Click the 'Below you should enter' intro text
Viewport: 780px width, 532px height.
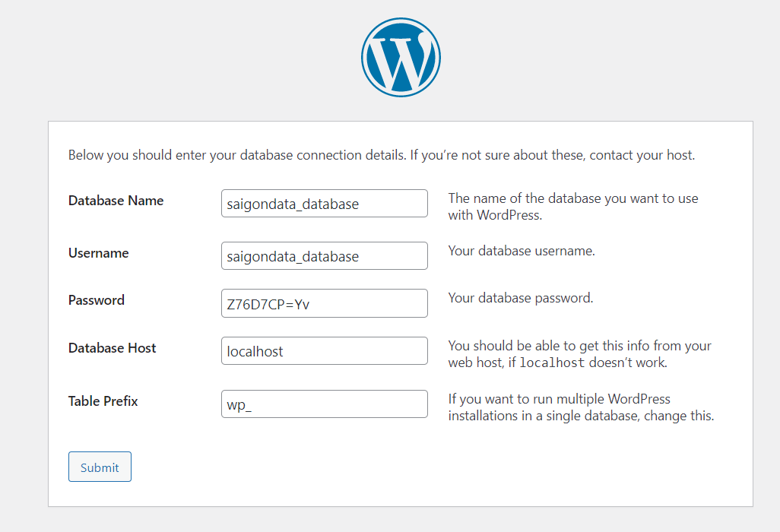coord(382,155)
